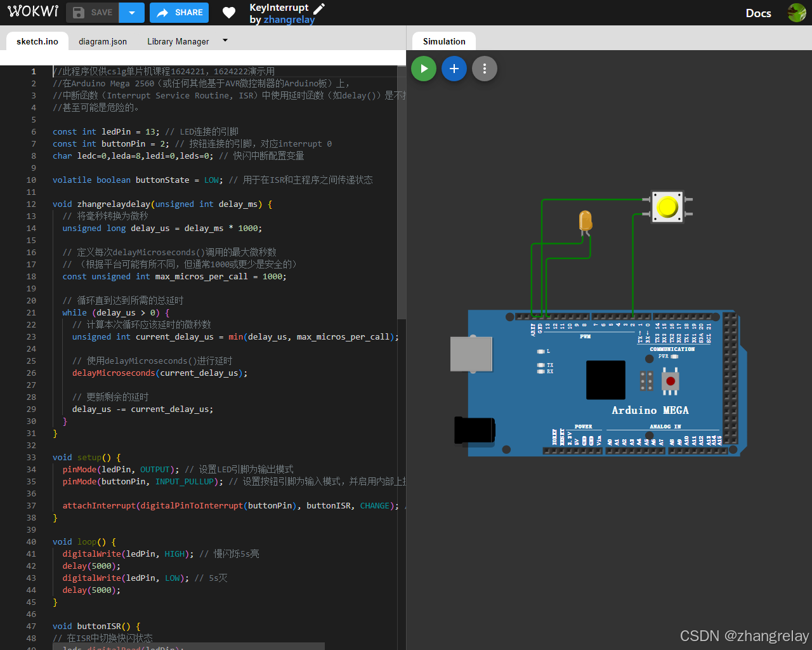Select the Simulation tab
This screenshot has height=650, width=812.
[444, 41]
